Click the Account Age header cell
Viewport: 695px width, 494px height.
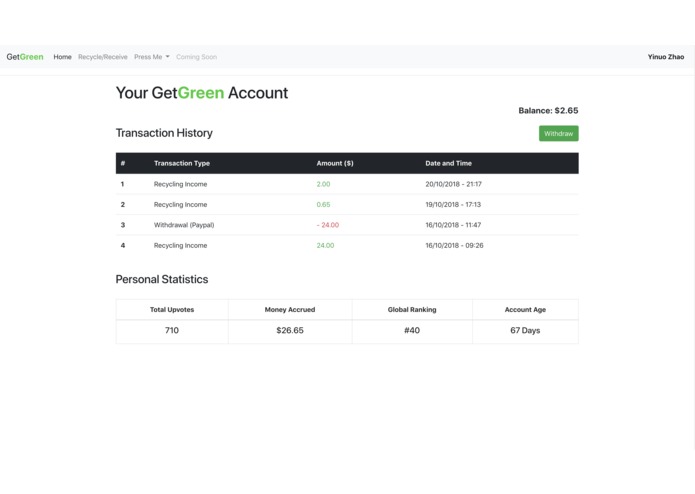525,309
